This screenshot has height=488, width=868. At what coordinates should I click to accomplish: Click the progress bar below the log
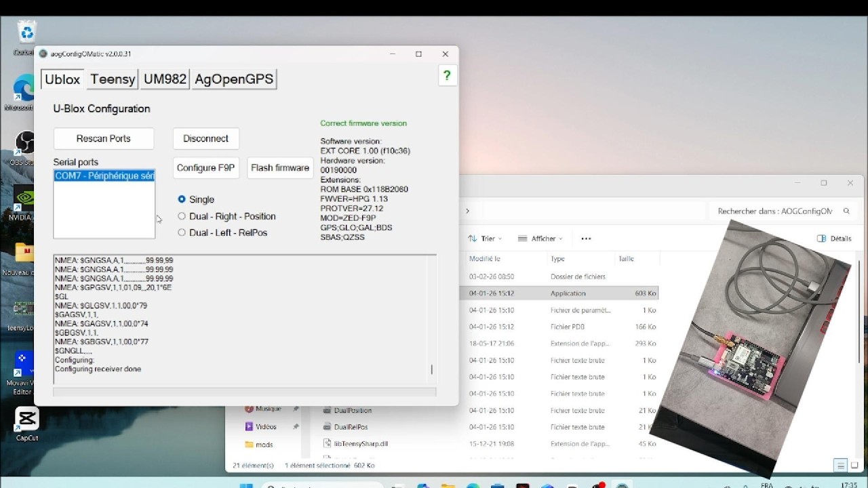tap(244, 392)
